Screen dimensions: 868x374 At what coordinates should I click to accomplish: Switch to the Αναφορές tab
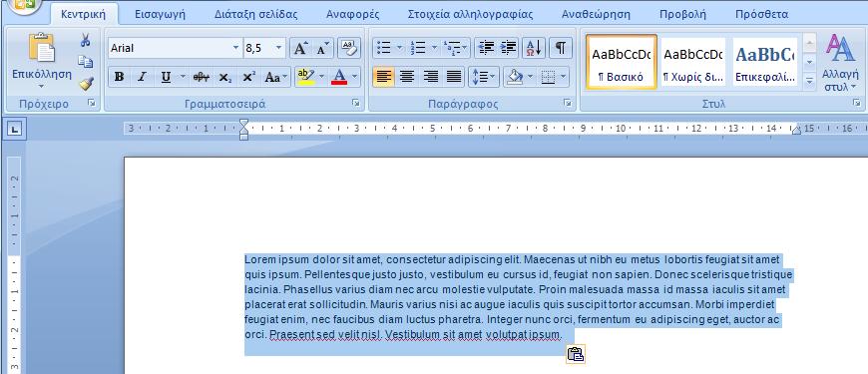[352, 14]
